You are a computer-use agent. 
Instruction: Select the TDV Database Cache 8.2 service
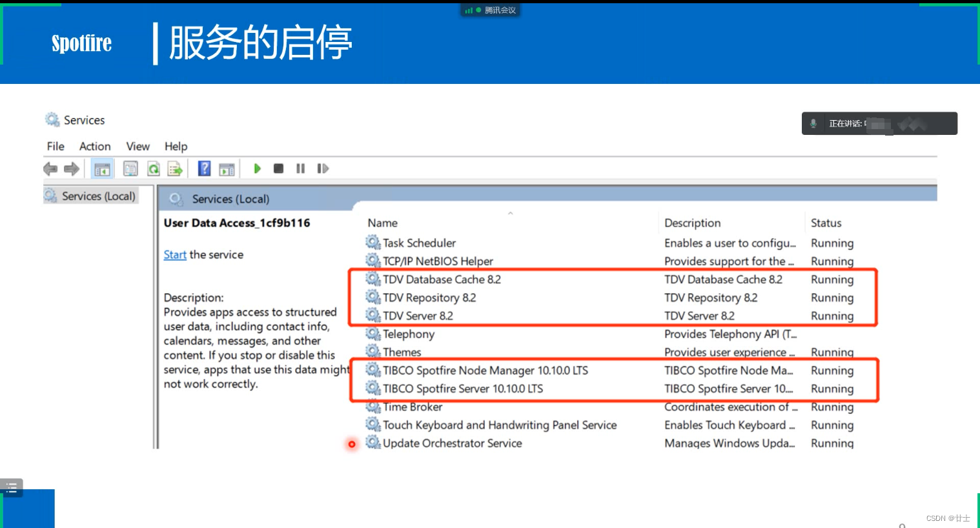point(609,279)
